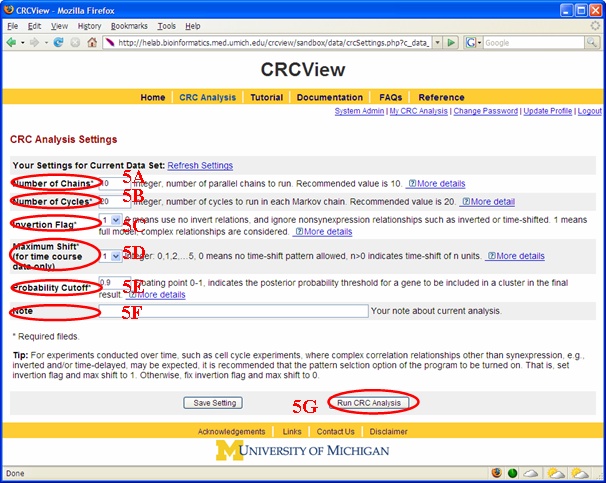Viewport: 606px width, 483px height.
Task: Click the University of Michigan logo
Action: click(x=303, y=451)
